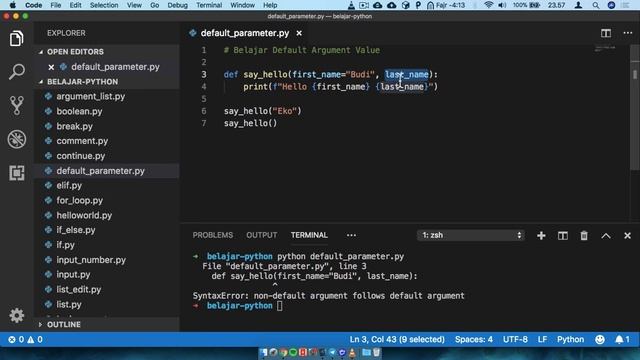The height and width of the screenshot is (360, 640).
Task: Select the Terminal panel tab
Action: pos(309,235)
